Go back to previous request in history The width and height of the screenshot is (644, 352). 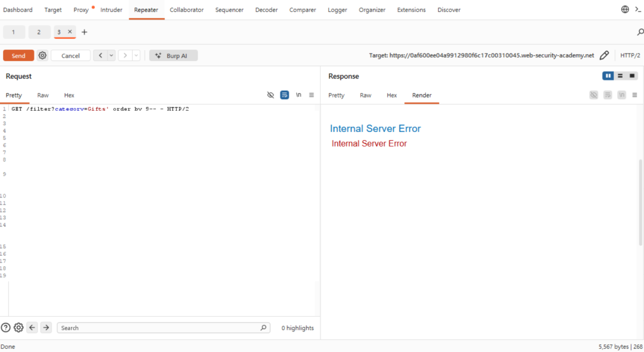click(x=100, y=55)
